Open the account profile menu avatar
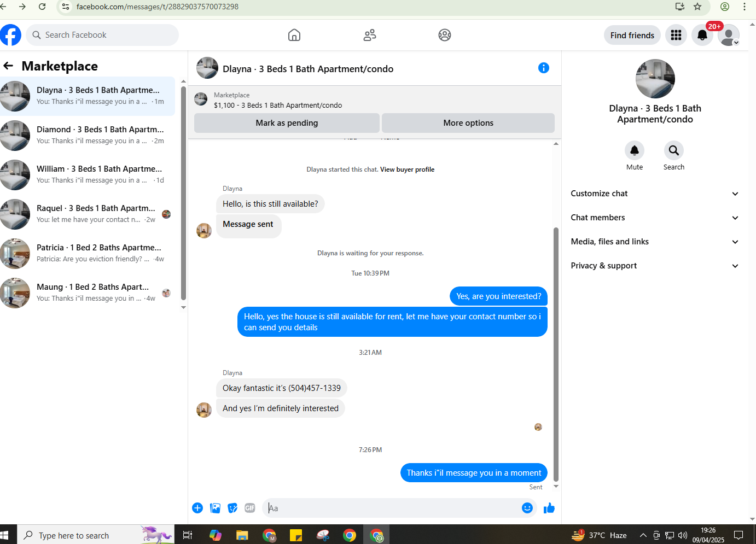 729,35
